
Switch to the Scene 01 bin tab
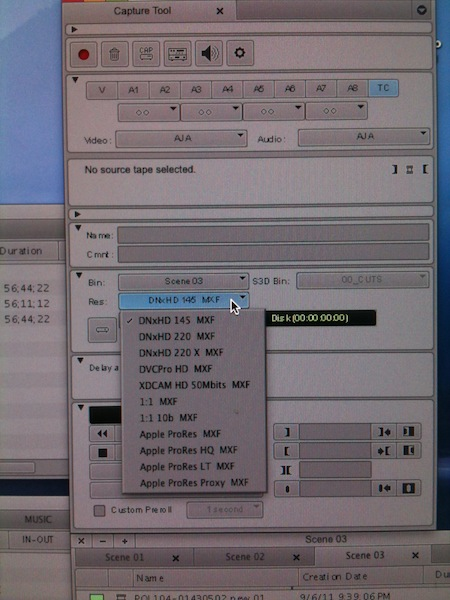(124, 557)
